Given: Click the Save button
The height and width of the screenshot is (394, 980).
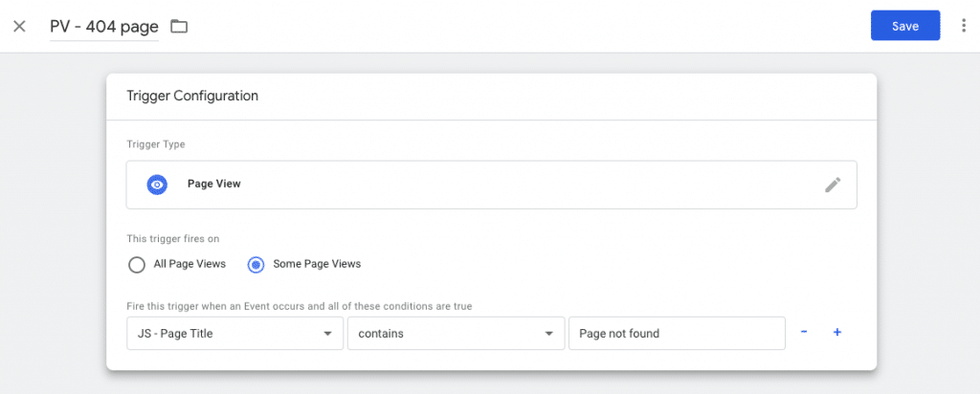Looking at the screenshot, I should click(x=904, y=26).
